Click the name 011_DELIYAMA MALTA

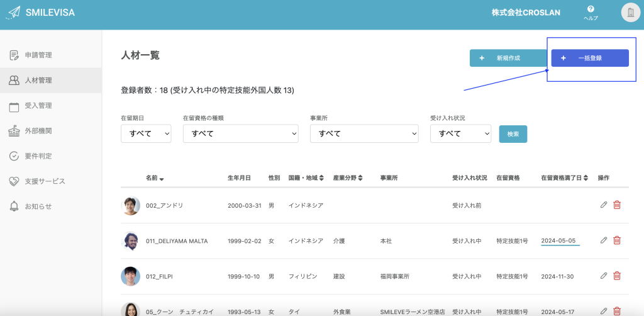point(177,241)
